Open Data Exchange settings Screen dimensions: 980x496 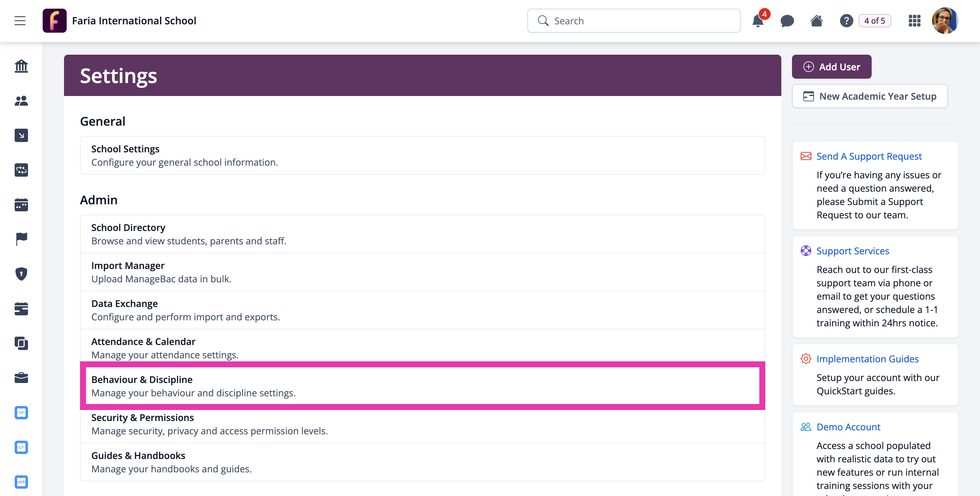422,310
